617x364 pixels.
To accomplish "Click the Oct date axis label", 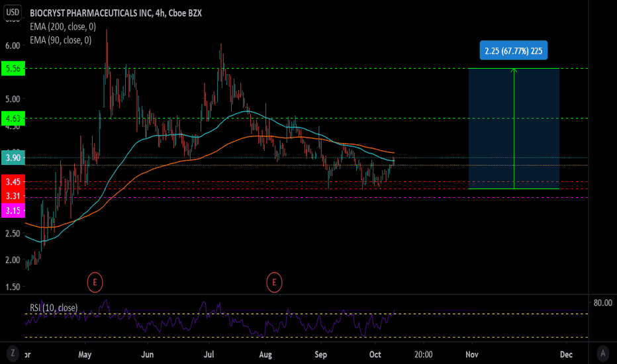I will pyautogui.click(x=375, y=355).
